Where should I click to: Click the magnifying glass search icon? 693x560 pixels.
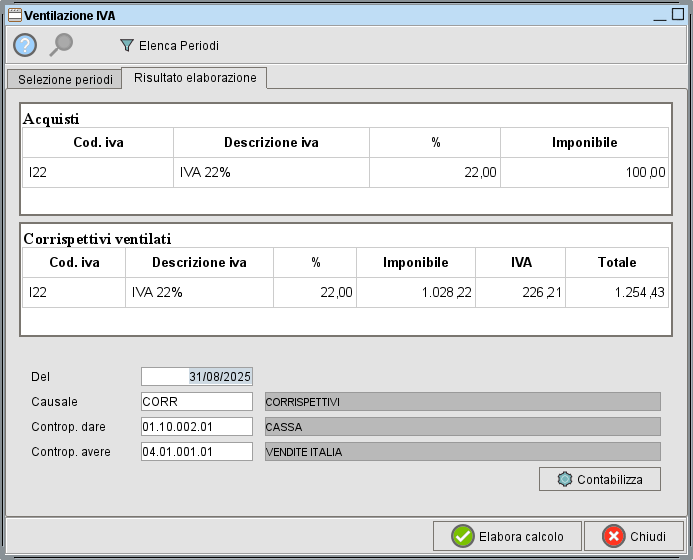click(x=61, y=45)
